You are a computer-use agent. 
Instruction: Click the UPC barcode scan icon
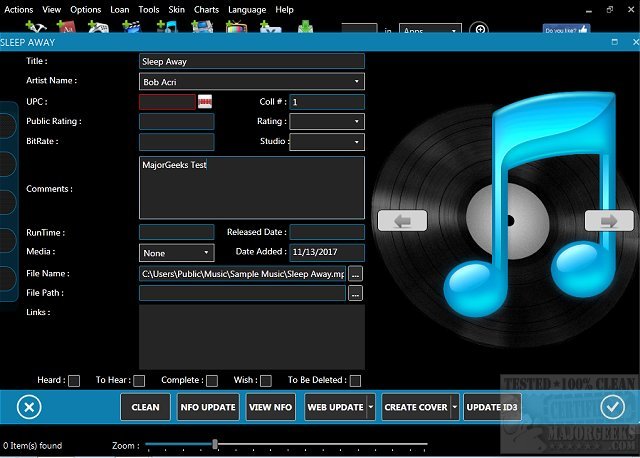click(206, 102)
